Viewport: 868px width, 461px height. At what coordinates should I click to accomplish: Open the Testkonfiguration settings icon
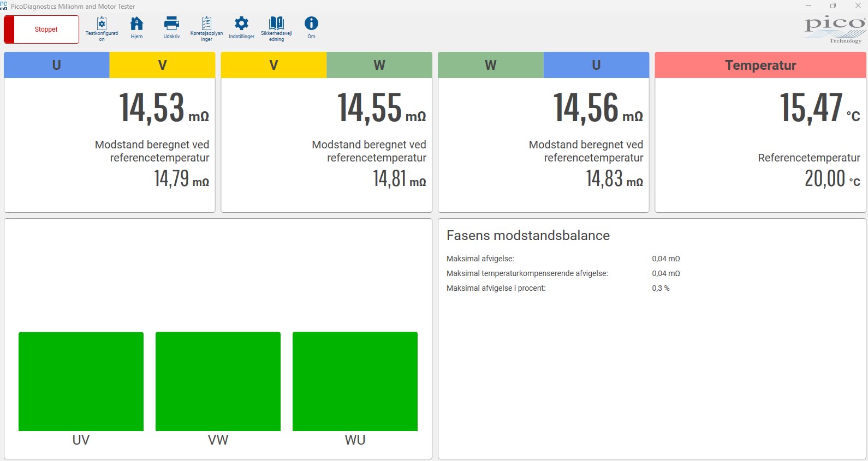tap(102, 24)
